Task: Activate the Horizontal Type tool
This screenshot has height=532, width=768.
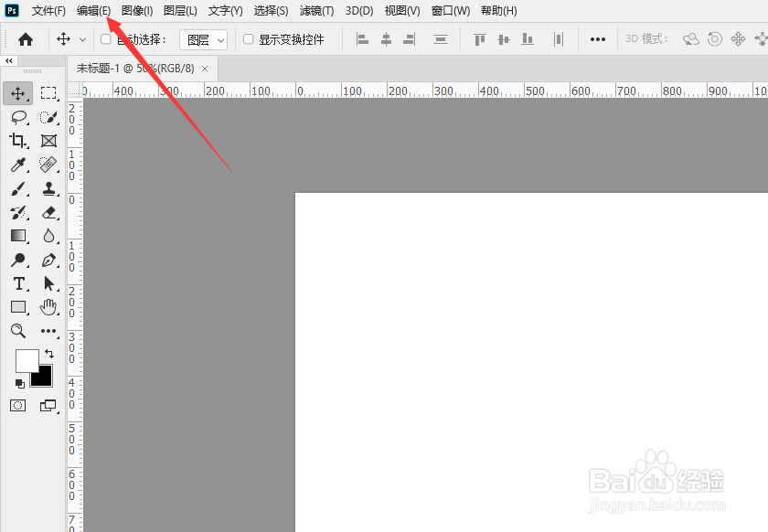Action: (18, 283)
